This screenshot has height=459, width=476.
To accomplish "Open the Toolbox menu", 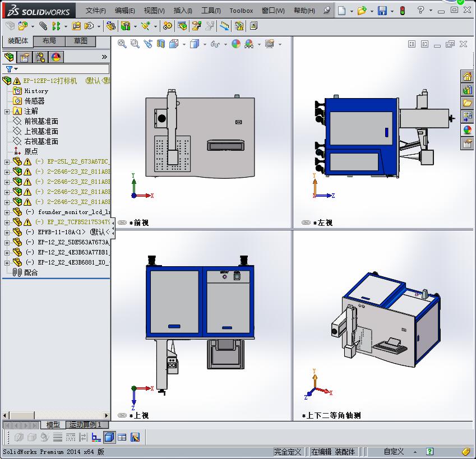I will click(x=241, y=11).
